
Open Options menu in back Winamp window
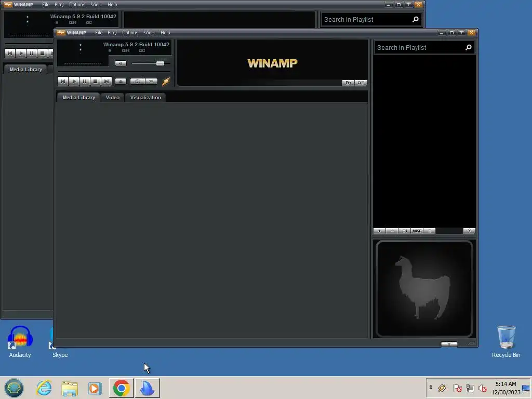77,5
